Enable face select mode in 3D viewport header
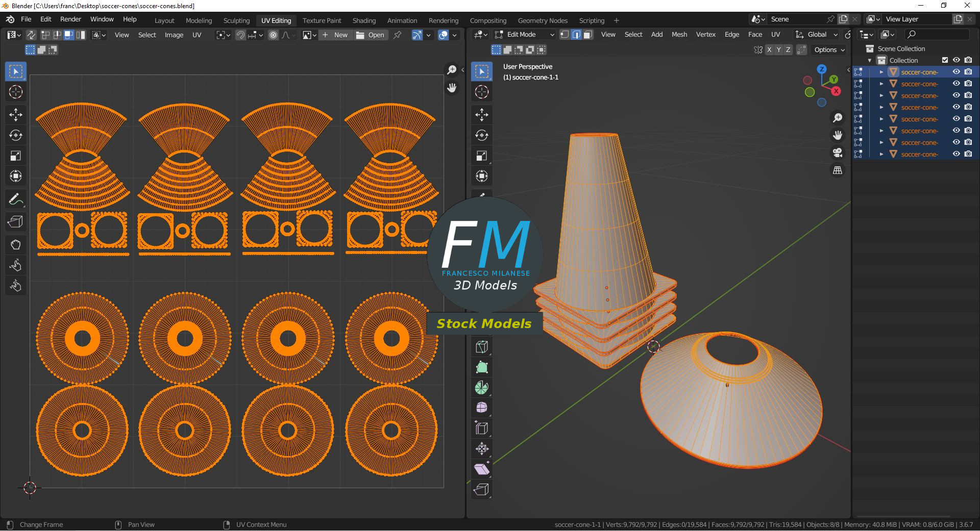 [x=587, y=35]
